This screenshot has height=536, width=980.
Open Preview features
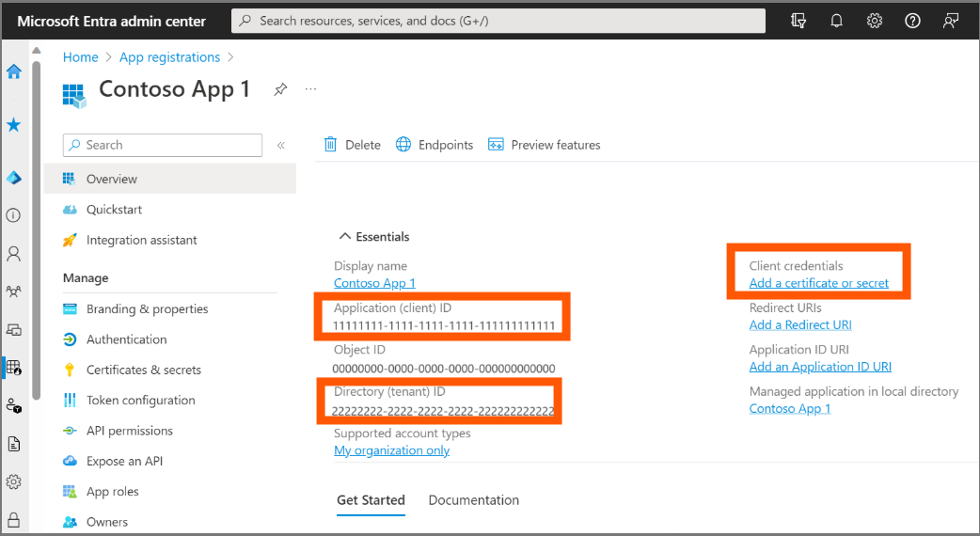click(x=544, y=145)
